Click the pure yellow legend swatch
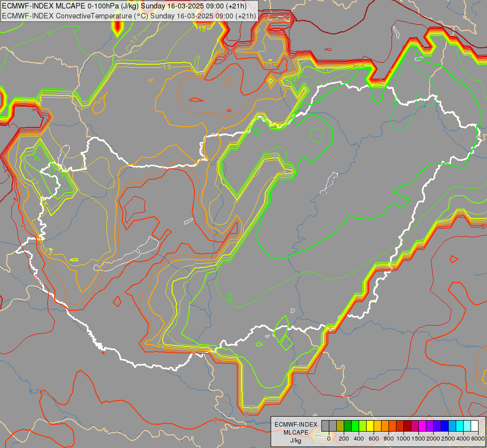 [x=370, y=426]
